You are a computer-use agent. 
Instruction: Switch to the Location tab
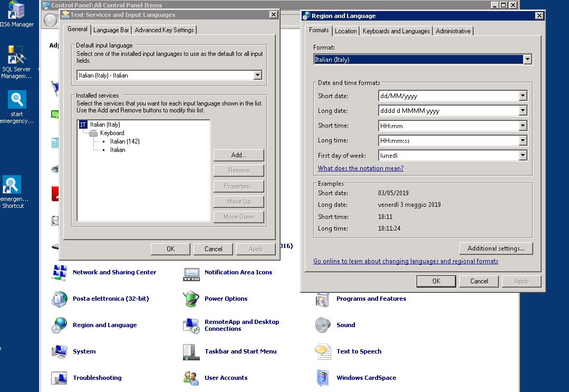pos(345,31)
